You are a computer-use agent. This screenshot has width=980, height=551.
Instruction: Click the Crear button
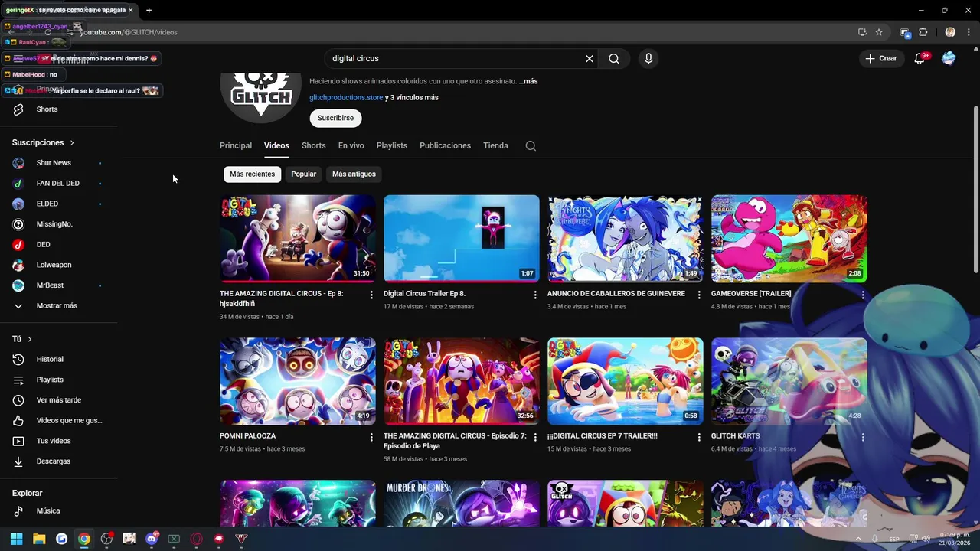(880, 58)
